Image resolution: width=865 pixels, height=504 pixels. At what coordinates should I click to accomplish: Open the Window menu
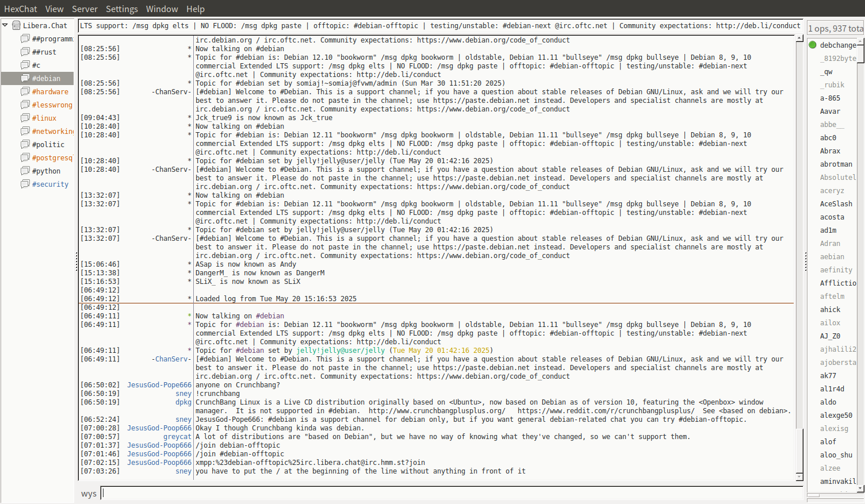[162, 9]
